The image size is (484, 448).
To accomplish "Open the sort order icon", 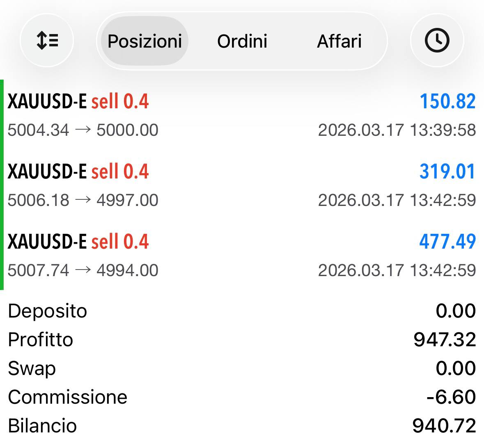I will coord(47,41).
